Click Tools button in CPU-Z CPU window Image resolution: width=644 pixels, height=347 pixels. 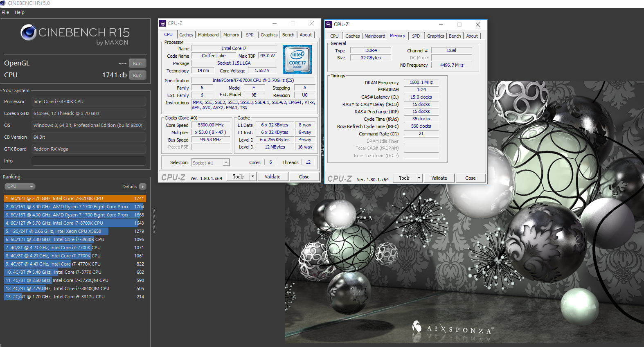click(239, 177)
